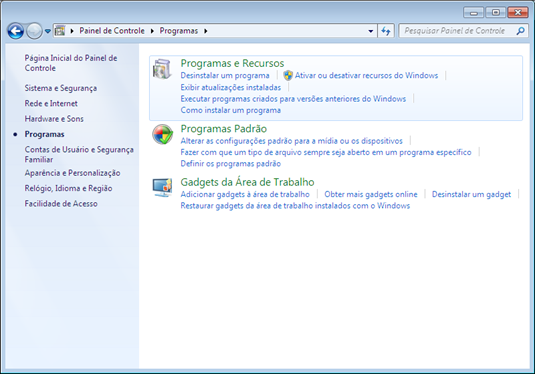Select Programas breadcrumb in address bar
This screenshot has height=374, width=535.
point(179,31)
